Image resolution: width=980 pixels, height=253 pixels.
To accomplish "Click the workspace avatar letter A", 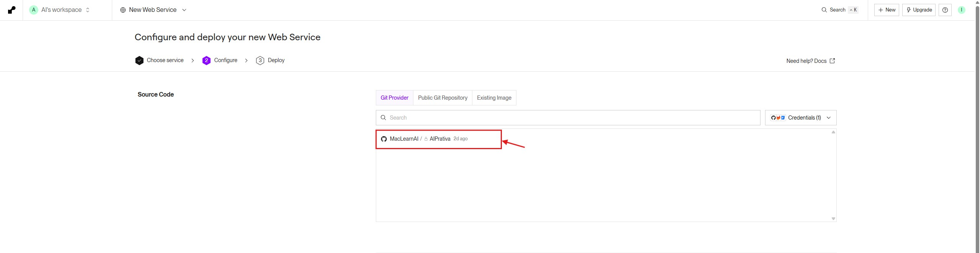I will coord(34,10).
